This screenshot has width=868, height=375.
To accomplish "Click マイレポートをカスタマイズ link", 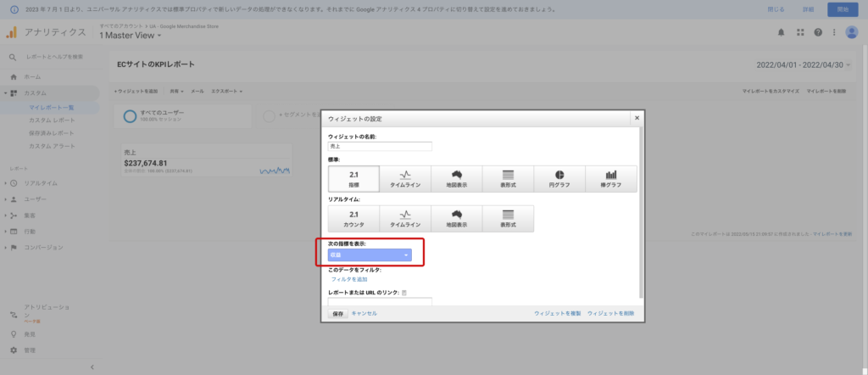I will click(x=771, y=91).
